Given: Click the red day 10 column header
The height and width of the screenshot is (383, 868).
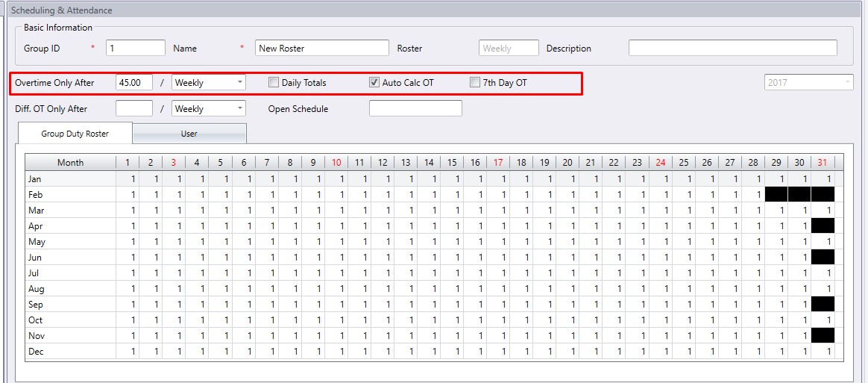Looking at the screenshot, I should [336, 163].
